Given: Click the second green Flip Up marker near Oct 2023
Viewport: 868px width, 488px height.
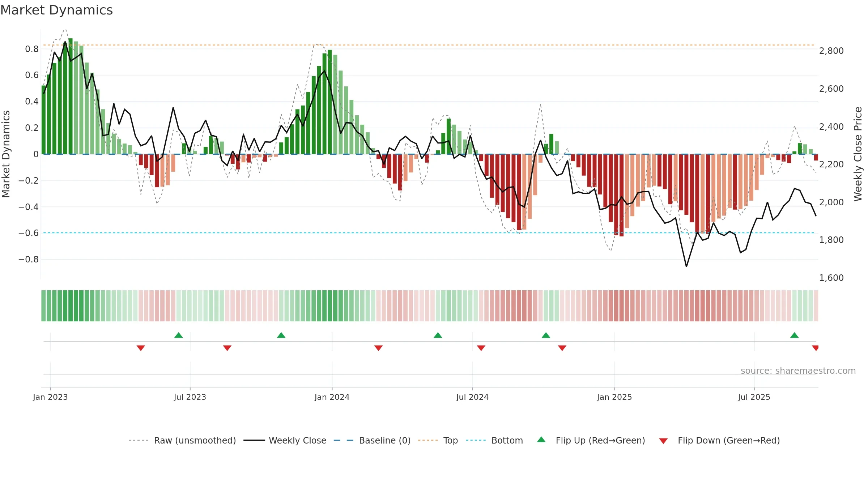Looking at the screenshot, I should tap(281, 335).
